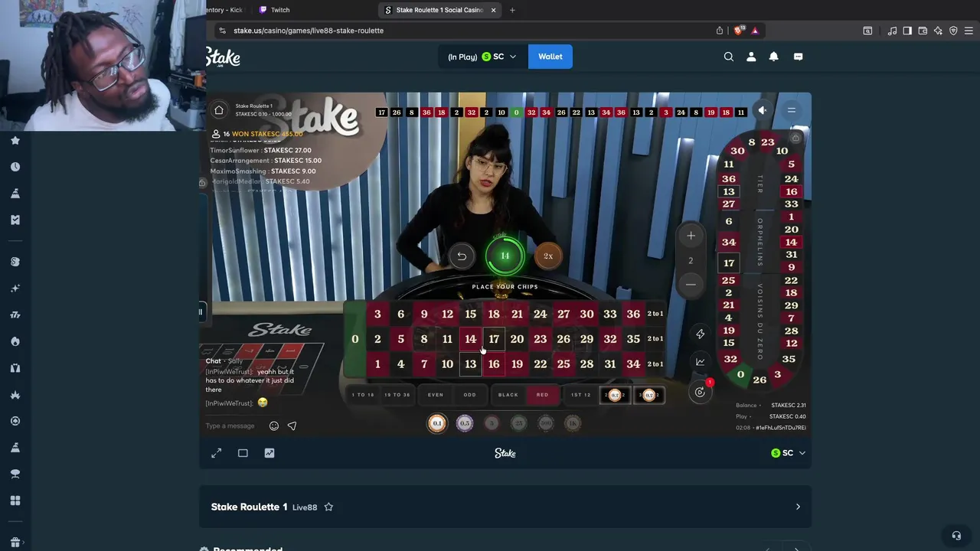Open the In Play SC balance dropdown
This screenshot has width=980, height=551.
482,57
